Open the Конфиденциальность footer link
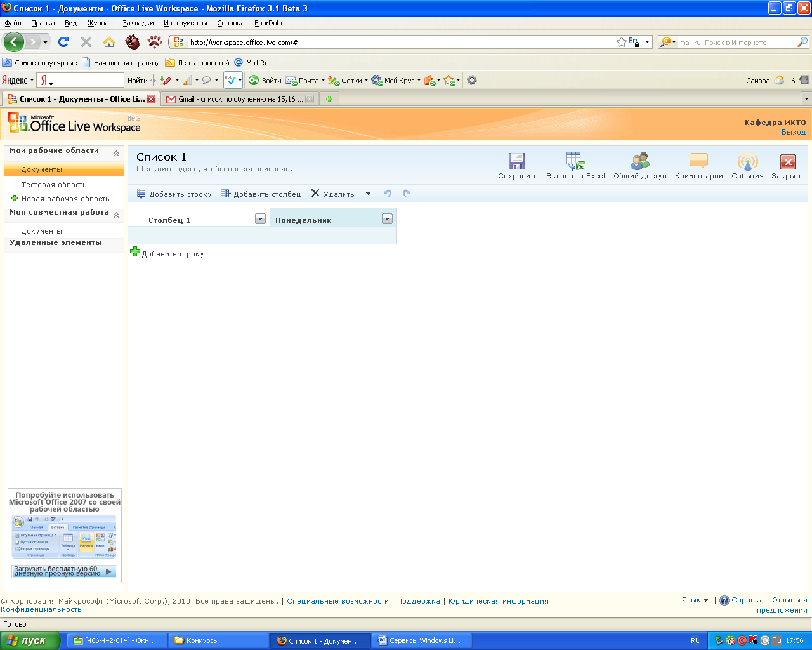 pyautogui.click(x=41, y=609)
